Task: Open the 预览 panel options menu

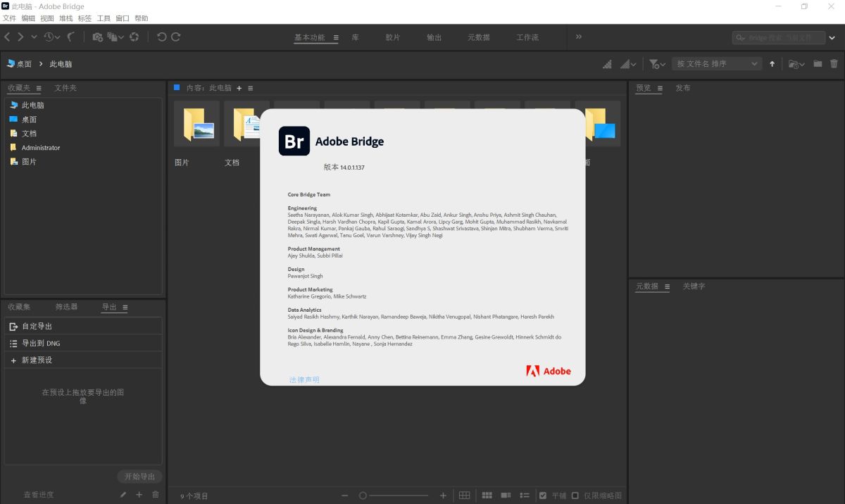Action: 658,89
